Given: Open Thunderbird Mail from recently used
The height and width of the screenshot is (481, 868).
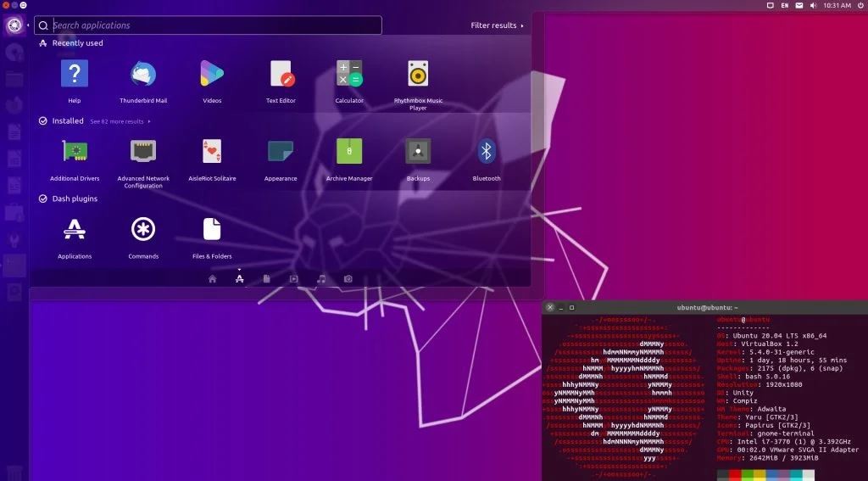Looking at the screenshot, I should tap(143, 75).
